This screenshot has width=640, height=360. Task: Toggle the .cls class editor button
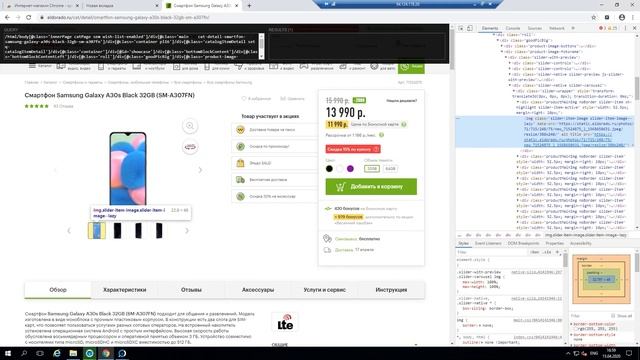pos(547,252)
